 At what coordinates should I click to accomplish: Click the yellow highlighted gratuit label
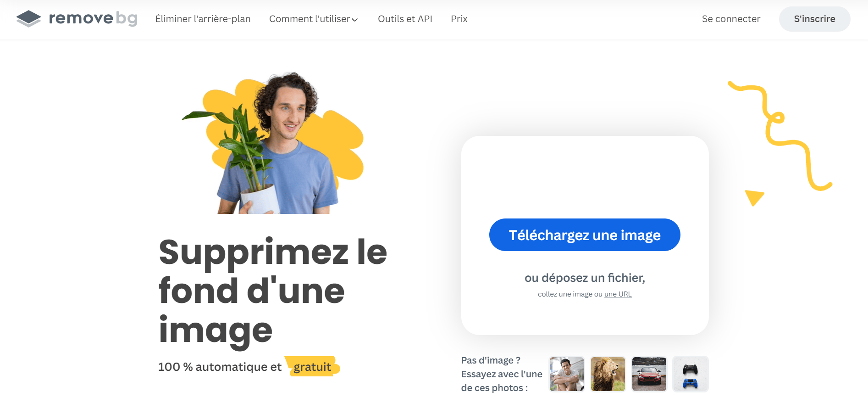pyautogui.click(x=312, y=367)
